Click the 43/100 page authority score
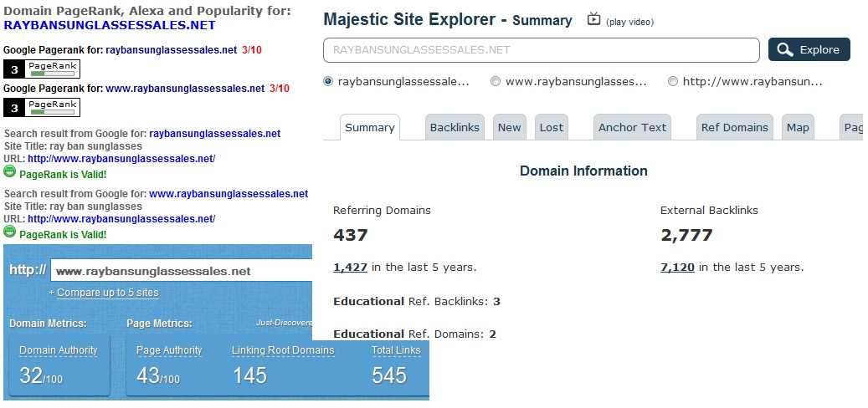Image resolution: width=868 pixels, height=408 pixels. pos(158,376)
